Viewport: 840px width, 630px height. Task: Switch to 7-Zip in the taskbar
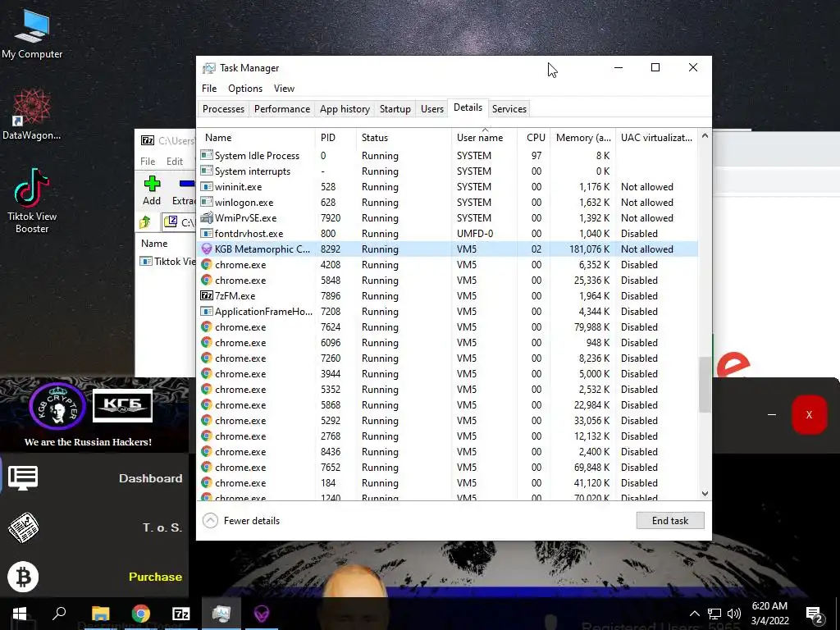click(x=180, y=614)
